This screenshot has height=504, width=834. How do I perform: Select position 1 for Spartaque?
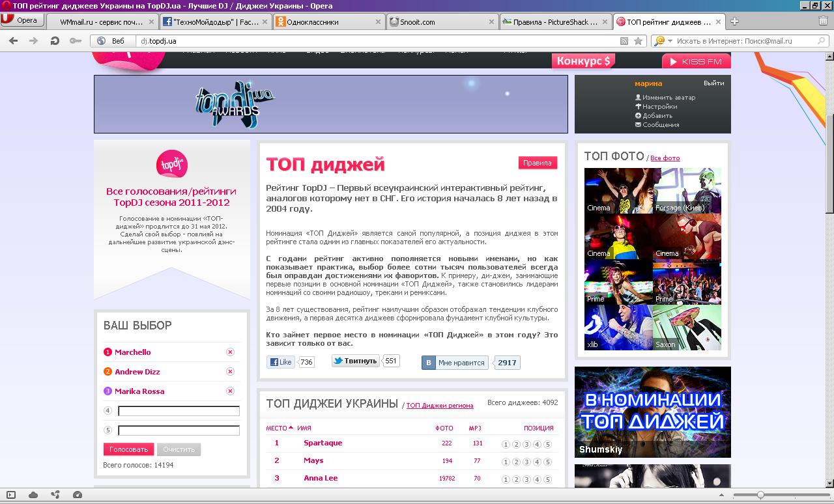506,445
